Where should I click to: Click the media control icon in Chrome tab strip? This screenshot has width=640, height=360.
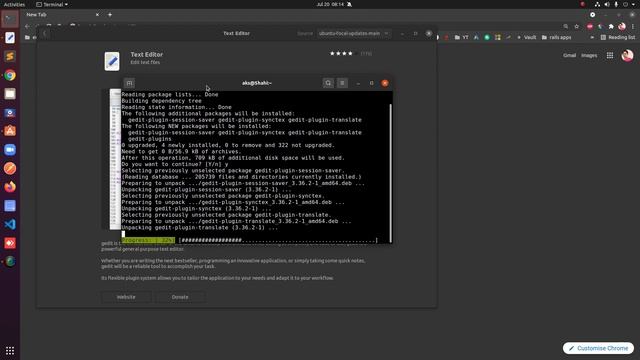pyautogui.click(x=592, y=15)
